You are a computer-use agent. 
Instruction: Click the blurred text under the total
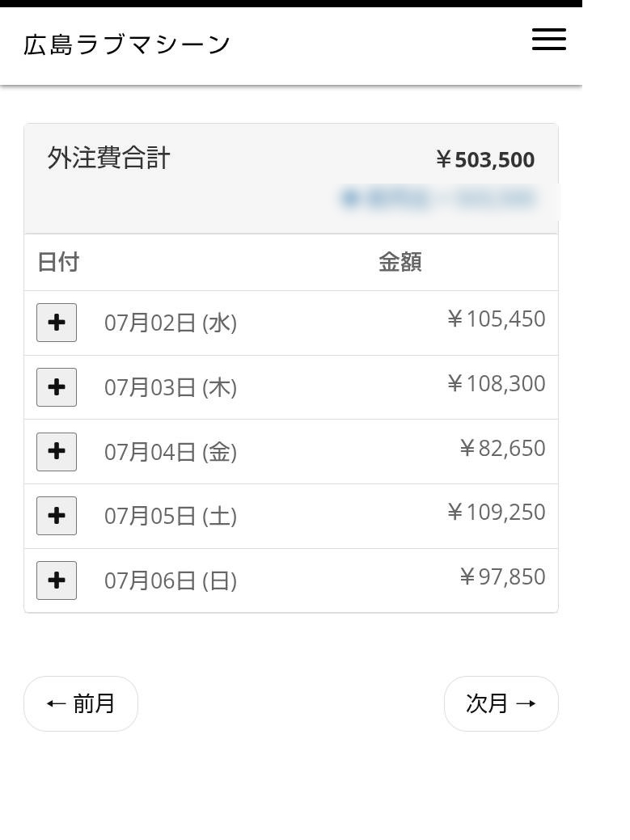point(438,199)
